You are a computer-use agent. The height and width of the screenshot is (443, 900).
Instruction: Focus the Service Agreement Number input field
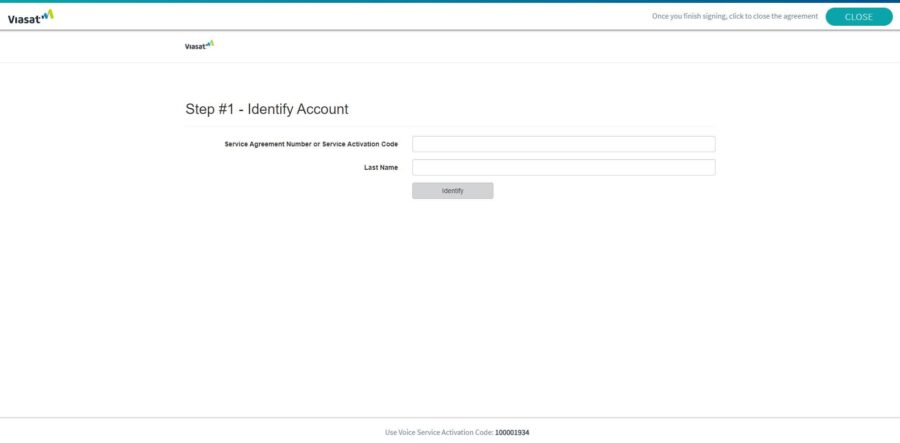point(564,144)
